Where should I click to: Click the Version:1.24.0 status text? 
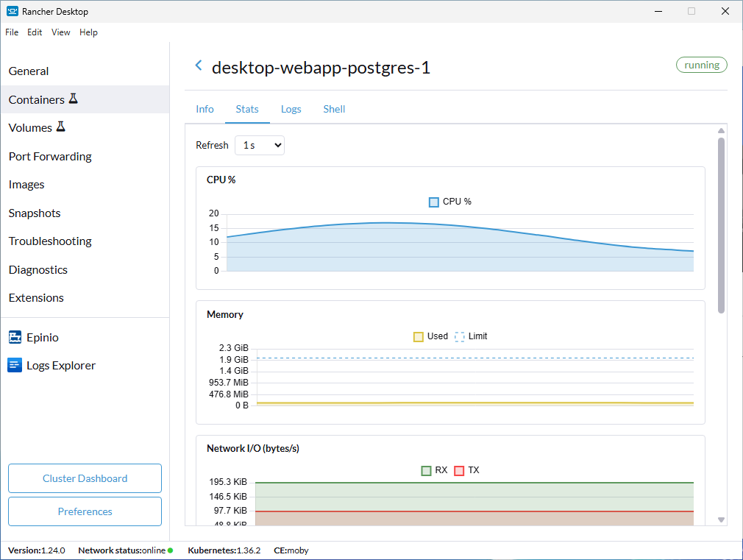pyautogui.click(x=37, y=550)
